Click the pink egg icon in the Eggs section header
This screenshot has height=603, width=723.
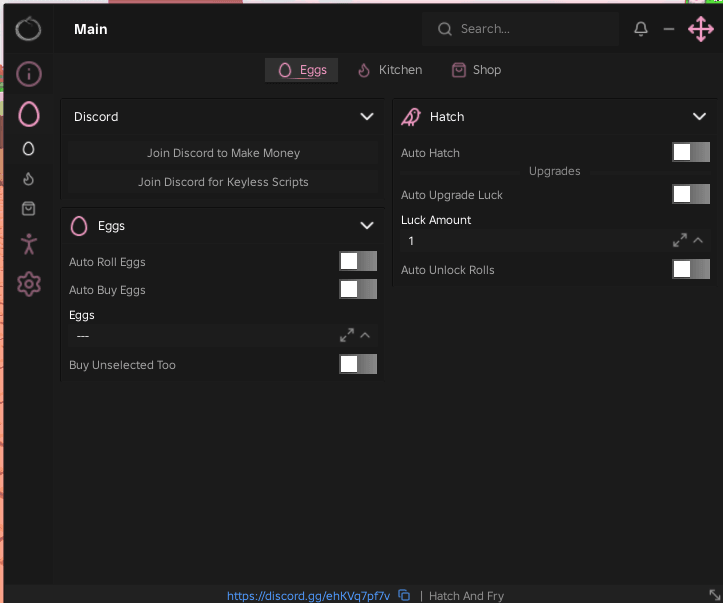click(x=79, y=226)
